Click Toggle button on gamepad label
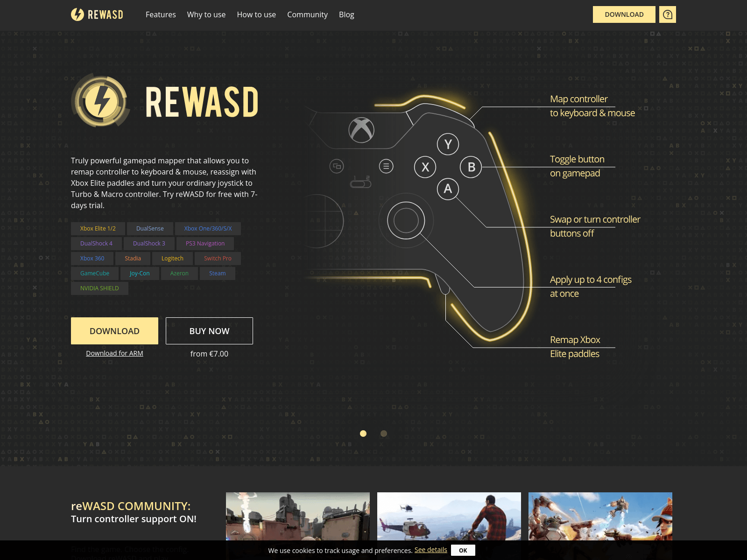747x560 pixels. [577, 166]
